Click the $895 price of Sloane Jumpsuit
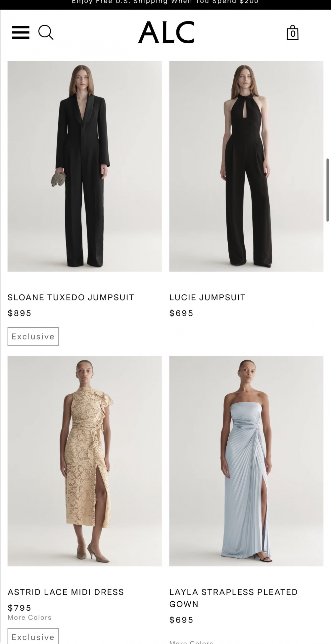 point(20,313)
